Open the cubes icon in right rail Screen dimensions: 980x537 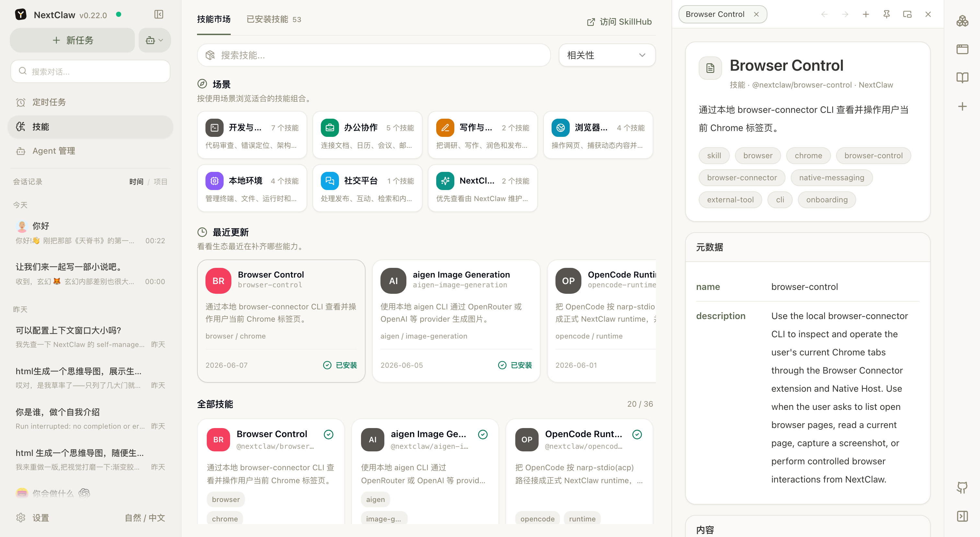coord(962,21)
